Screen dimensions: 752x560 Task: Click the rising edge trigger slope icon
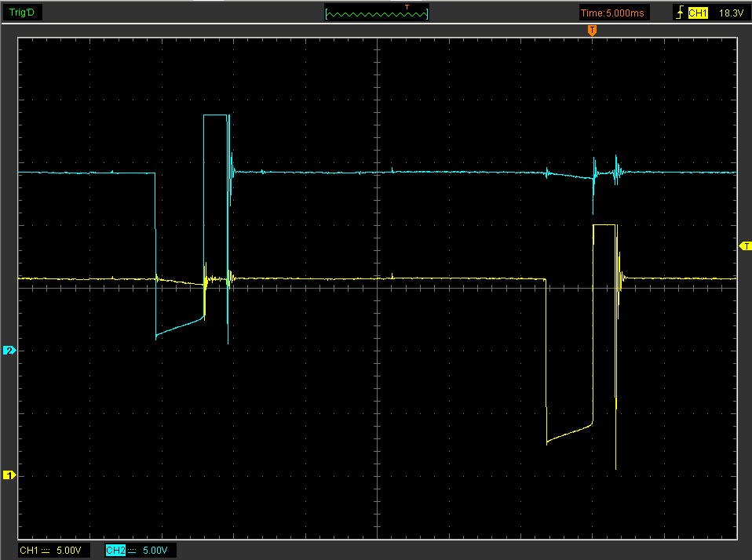pyautogui.click(x=680, y=13)
